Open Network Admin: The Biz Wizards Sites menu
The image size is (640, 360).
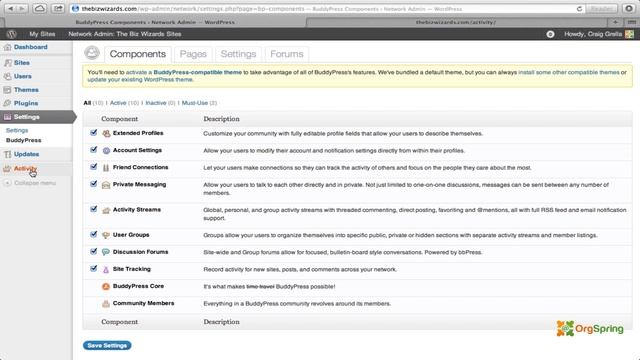125,34
